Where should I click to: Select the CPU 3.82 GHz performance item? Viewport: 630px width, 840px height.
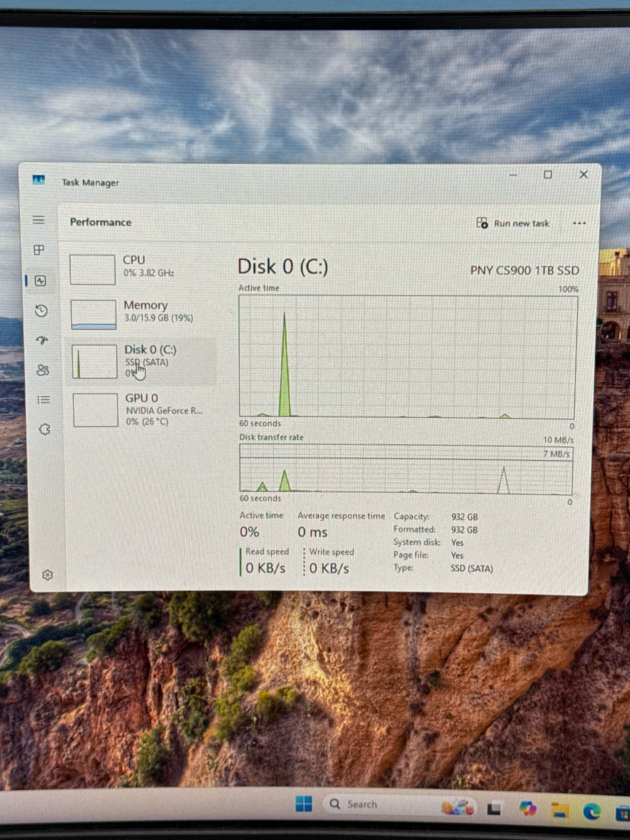click(x=142, y=269)
